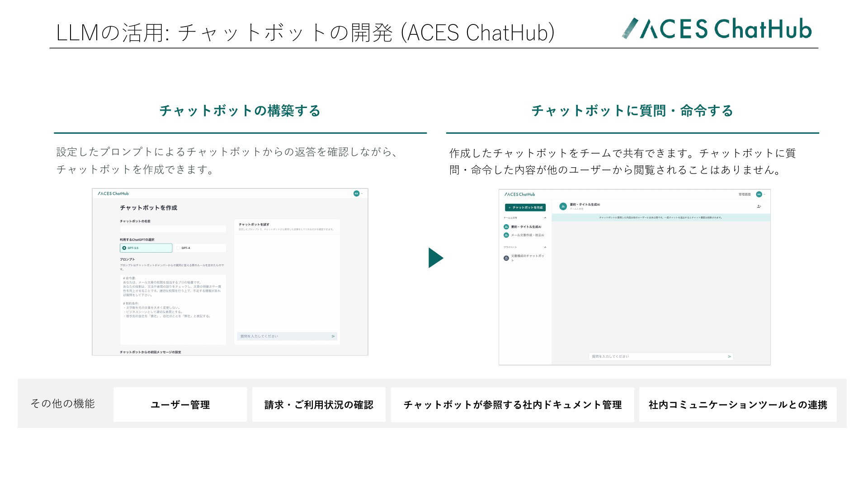This screenshot has width=868, height=488.
Task: Click the lock icon beside 文書構成のチャットボット
Action: point(506,258)
